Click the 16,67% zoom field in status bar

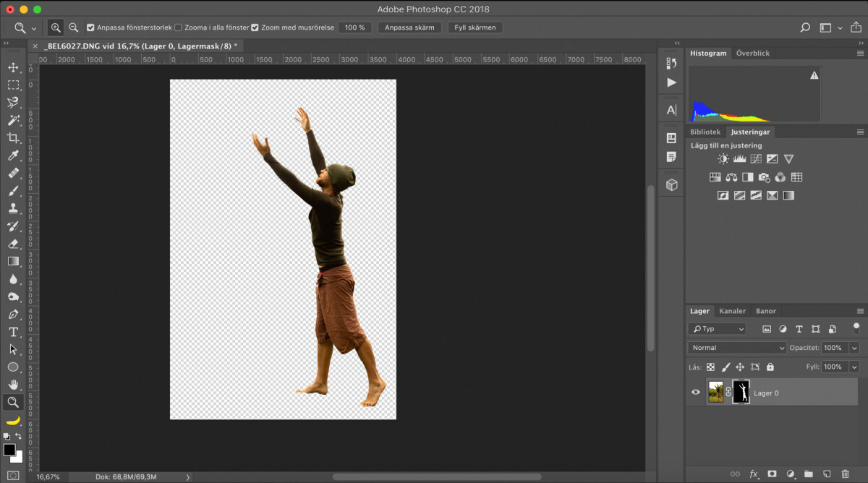point(48,477)
